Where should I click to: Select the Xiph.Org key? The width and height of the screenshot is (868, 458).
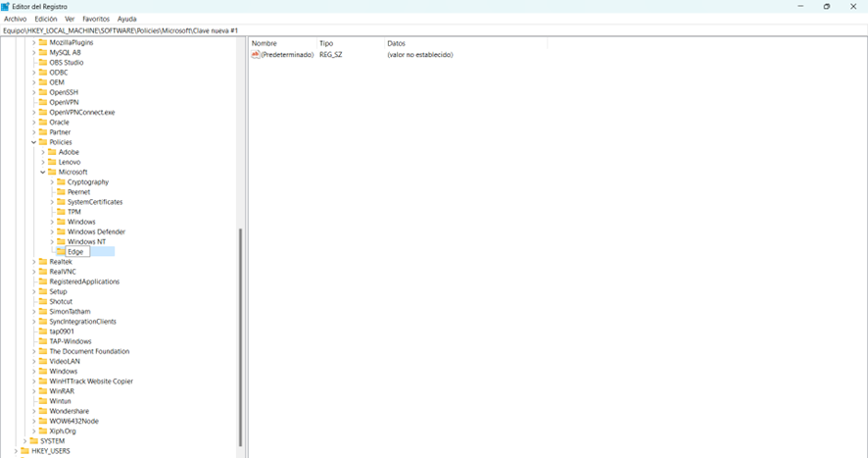[63, 432]
